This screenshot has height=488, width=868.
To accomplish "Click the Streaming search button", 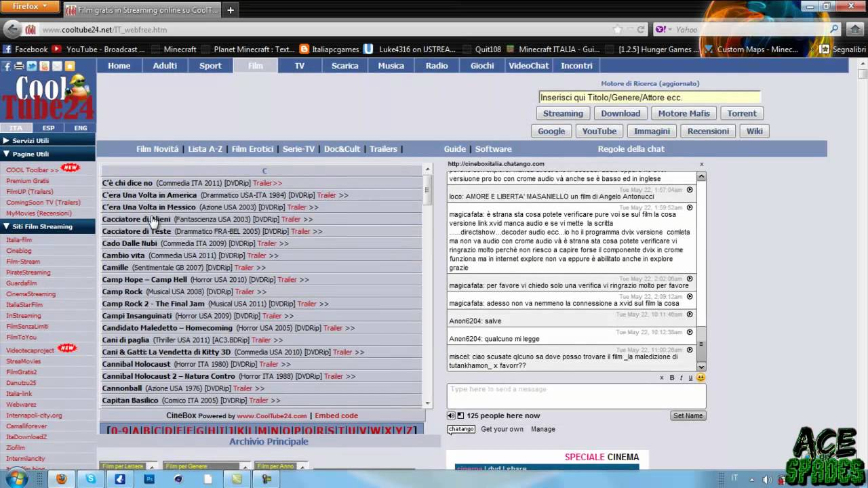I will pyautogui.click(x=563, y=113).
